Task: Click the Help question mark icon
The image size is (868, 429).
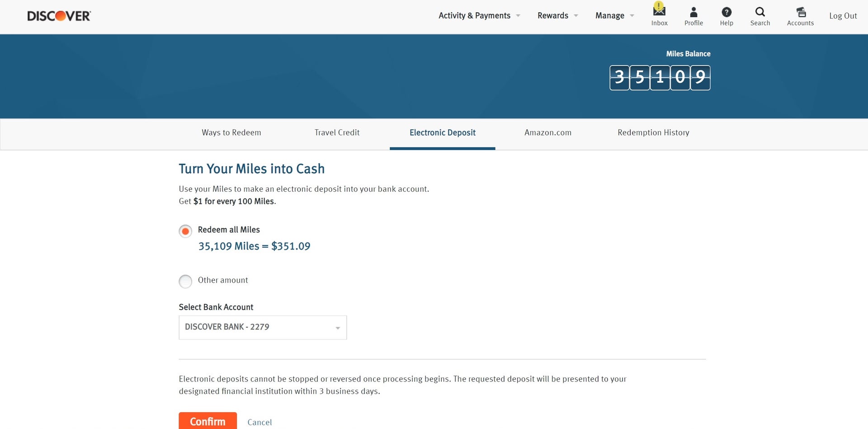Action: 726,11
